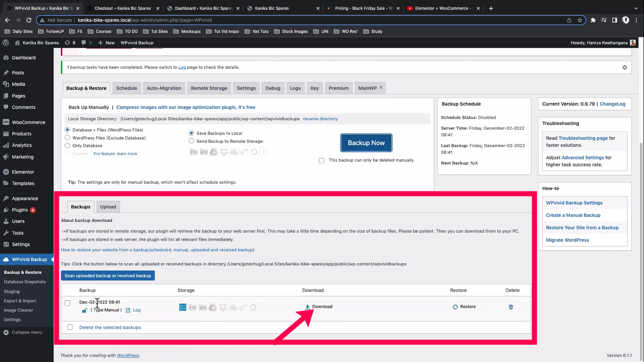Screen dimensions: 644x362
Task: Reload the page with the refresh icon
Action: (x=29, y=20)
